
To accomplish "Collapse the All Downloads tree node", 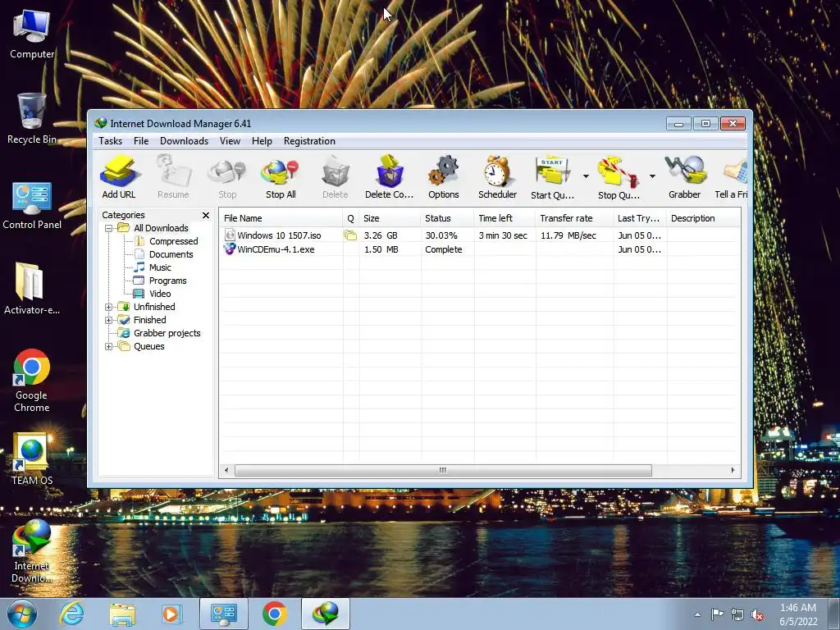I will pos(109,228).
